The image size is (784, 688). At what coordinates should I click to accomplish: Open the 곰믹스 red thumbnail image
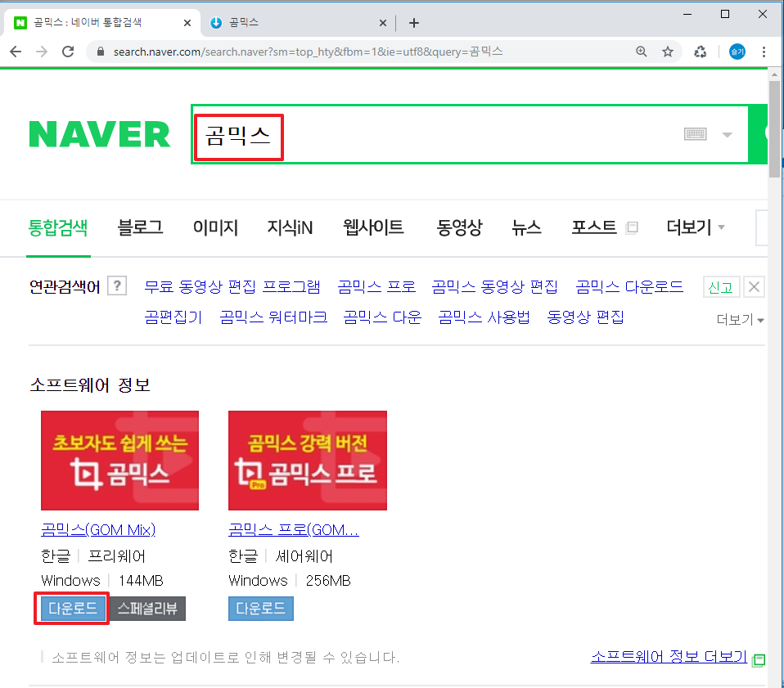tap(120, 461)
